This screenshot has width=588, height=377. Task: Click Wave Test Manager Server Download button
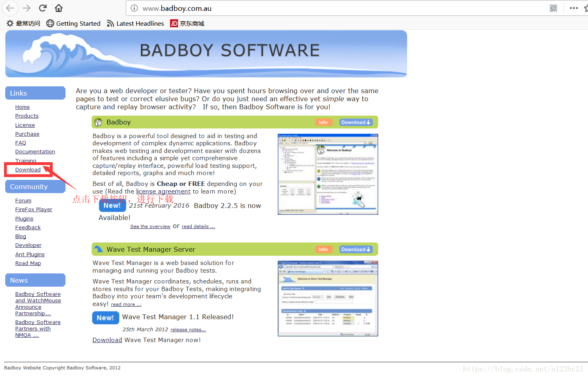tap(356, 250)
